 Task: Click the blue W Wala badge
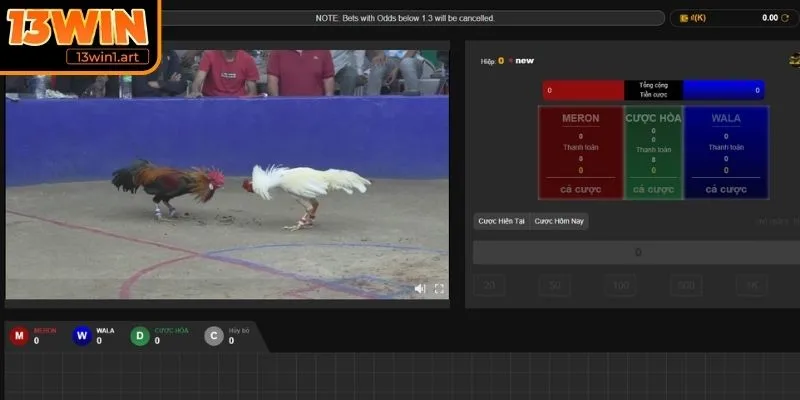coord(82,336)
